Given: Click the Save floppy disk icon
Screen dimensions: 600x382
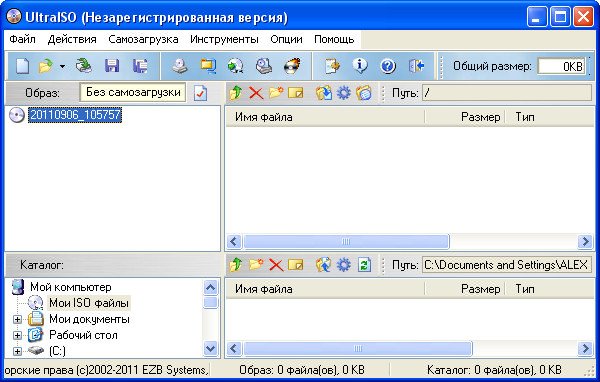Looking at the screenshot, I should (112, 66).
